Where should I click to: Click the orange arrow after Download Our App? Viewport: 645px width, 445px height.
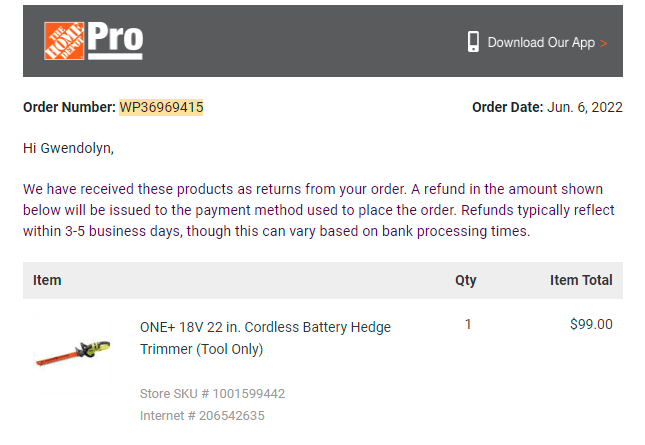603,43
